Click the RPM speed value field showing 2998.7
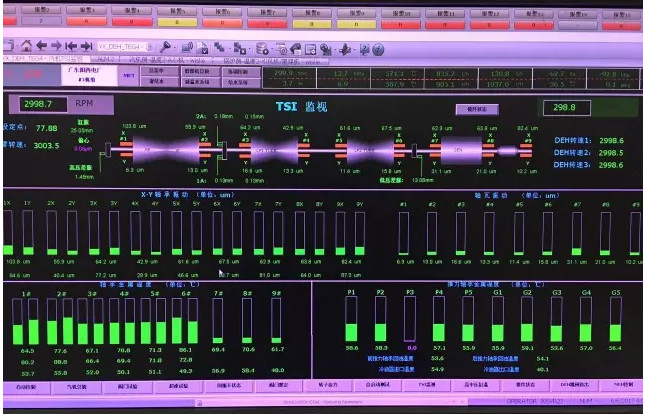This screenshot has height=414, width=645. (x=45, y=104)
